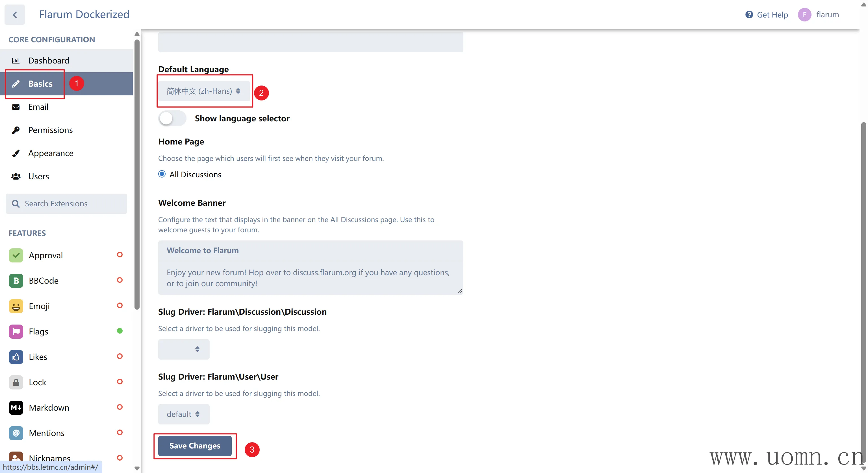Viewport: 868px width, 473px height.
Task: Open the Lock extension padlock icon
Action: point(16,382)
